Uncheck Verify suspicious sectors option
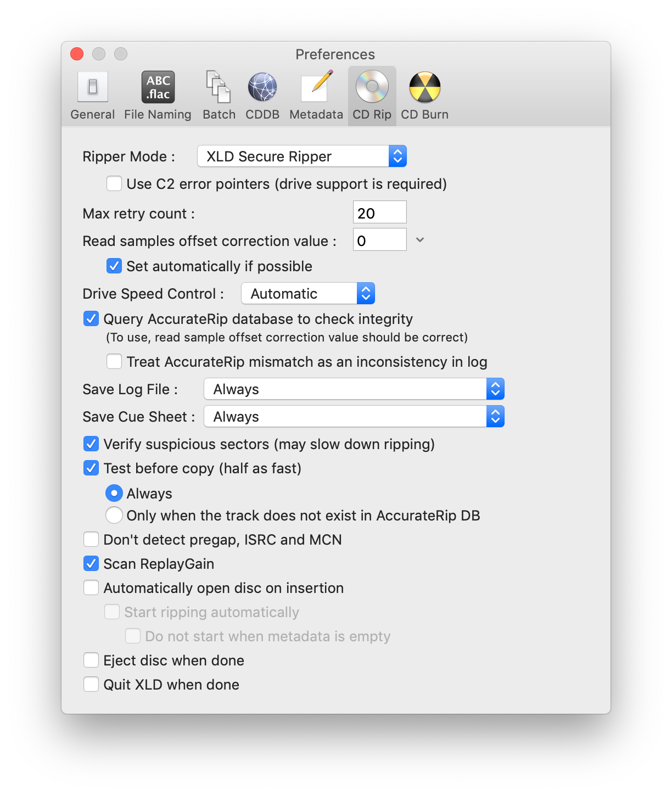The height and width of the screenshot is (795, 672). tap(91, 444)
